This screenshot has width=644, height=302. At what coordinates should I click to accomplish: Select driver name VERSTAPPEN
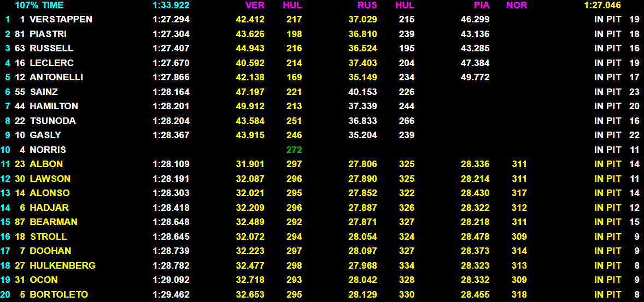click(61, 19)
